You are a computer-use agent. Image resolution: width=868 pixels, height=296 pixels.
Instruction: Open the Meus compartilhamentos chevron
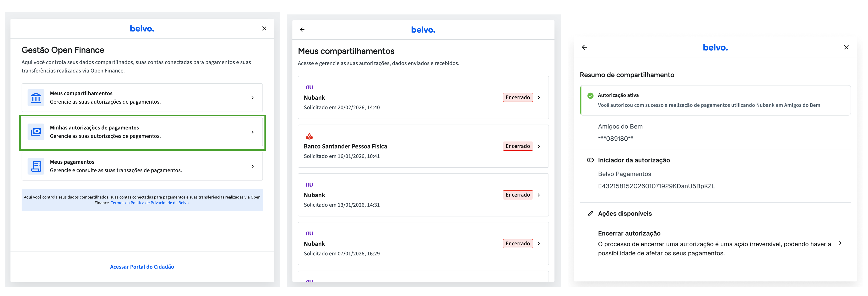coord(252,98)
